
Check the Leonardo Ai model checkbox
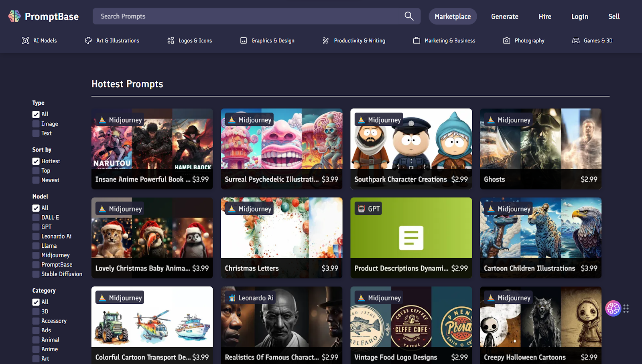click(36, 237)
